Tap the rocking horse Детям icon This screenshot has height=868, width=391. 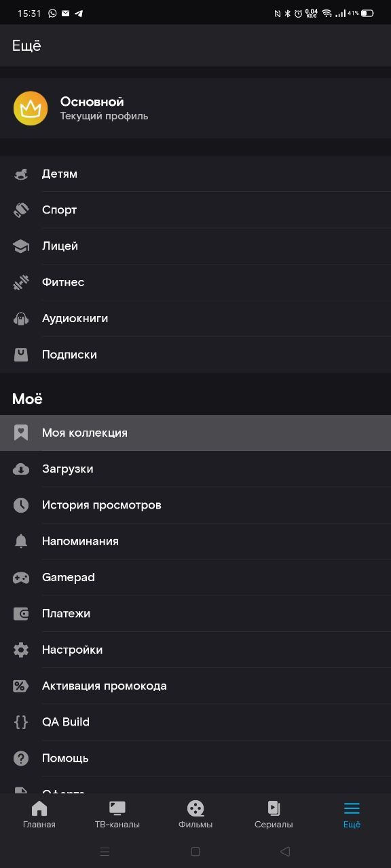21,174
